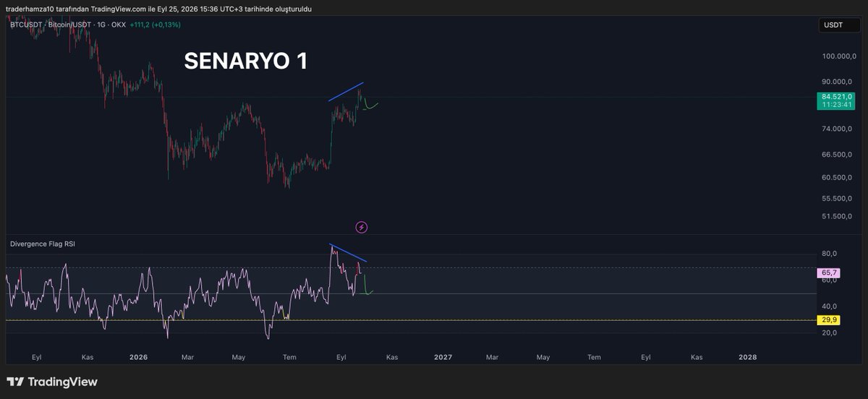
Task: Click the 20,0 RSI axis label
Action: [x=830, y=333]
